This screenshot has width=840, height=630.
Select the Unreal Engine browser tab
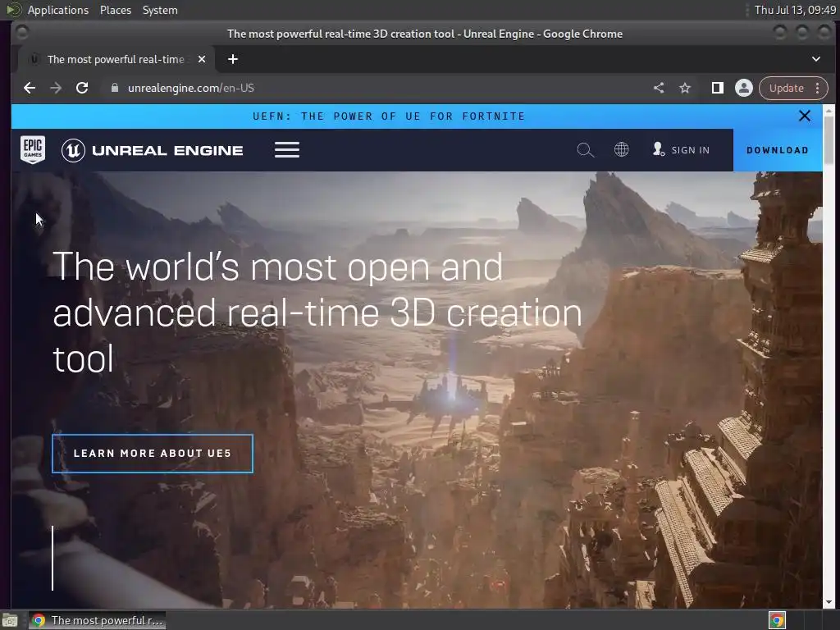(116, 59)
